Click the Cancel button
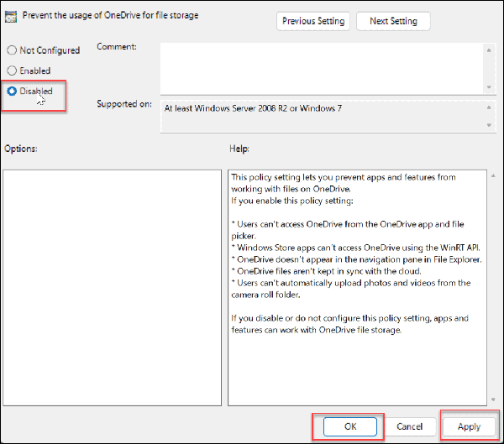 pos(410,426)
